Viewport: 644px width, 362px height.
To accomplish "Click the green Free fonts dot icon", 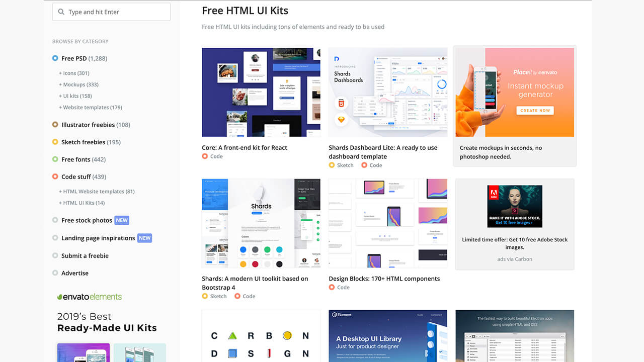I will point(55,159).
